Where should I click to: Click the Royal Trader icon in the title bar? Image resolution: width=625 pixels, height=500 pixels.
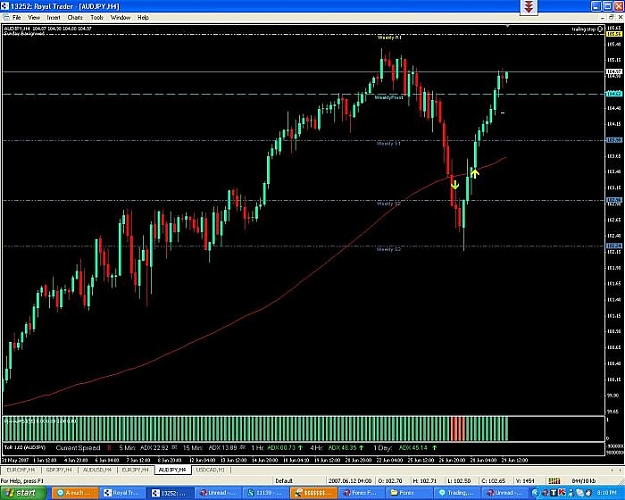4,6
